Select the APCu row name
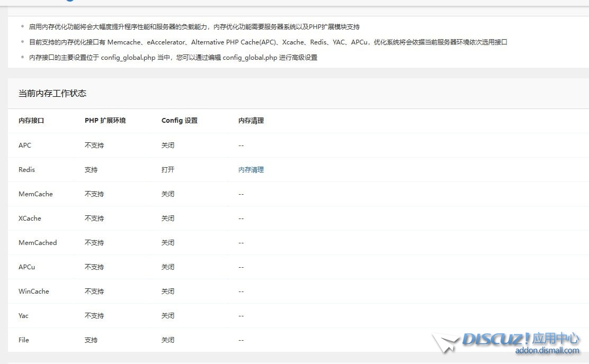 (x=26, y=267)
